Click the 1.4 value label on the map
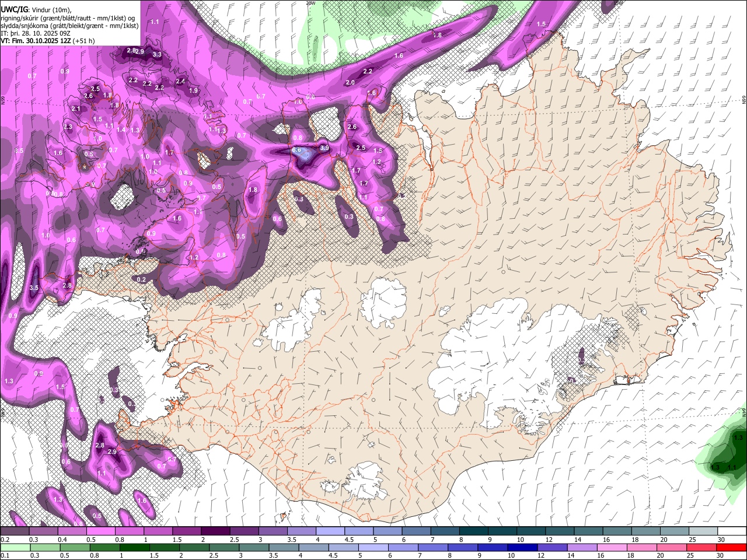The height and width of the screenshot is (560, 747). coord(121,129)
